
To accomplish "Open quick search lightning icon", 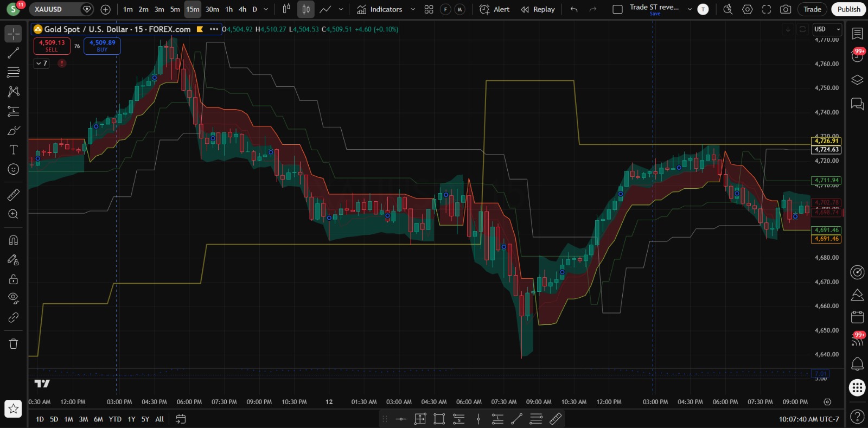I will click(x=728, y=9).
